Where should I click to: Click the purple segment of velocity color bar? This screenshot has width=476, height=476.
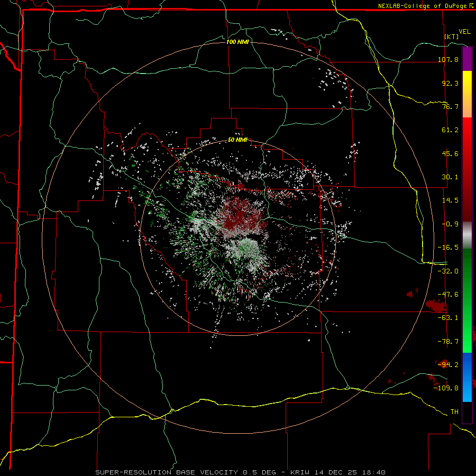tap(467, 59)
